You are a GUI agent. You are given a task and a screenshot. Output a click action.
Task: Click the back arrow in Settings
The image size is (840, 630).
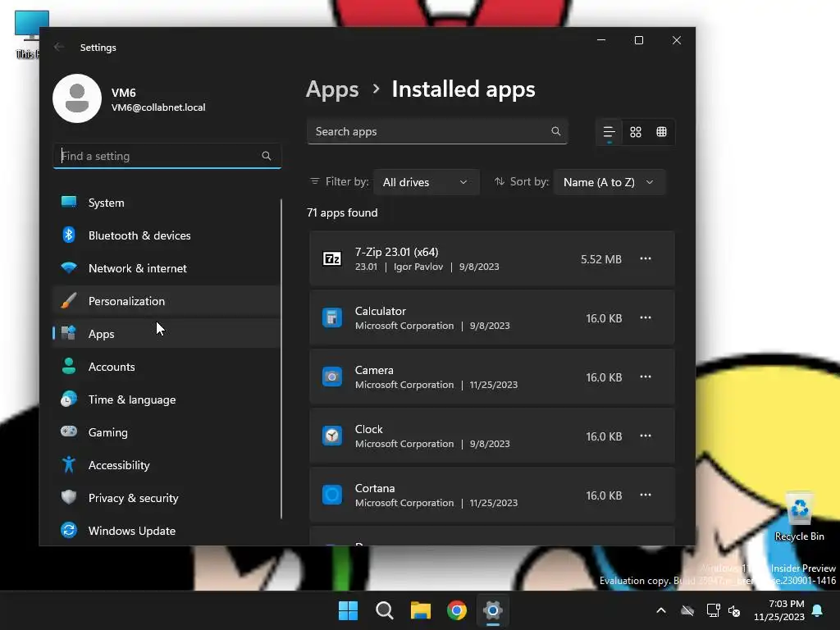pyautogui.click(x=59, y=47)
